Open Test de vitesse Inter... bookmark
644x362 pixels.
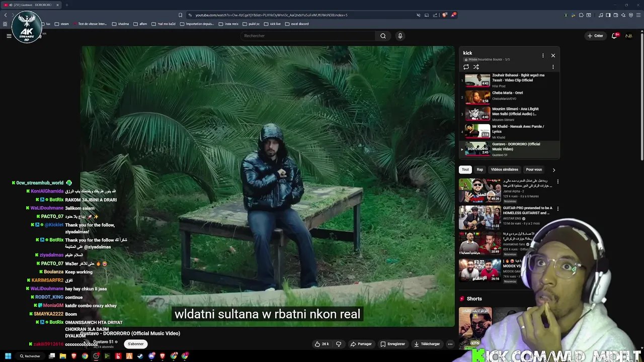[91, 24]
